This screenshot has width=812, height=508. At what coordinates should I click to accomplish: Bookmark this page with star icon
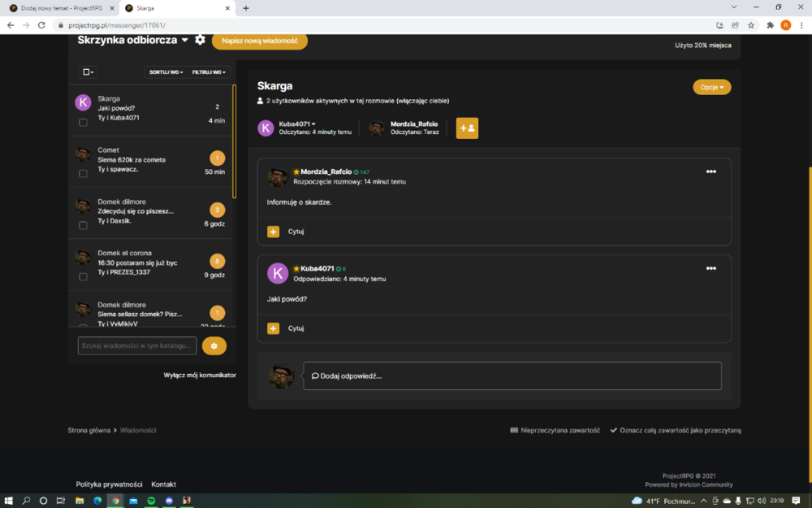751,25
